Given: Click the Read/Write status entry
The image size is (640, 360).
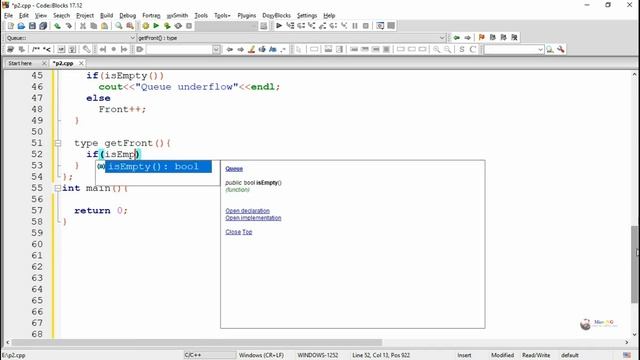Looking at the screenshot, I should [536, 355].
